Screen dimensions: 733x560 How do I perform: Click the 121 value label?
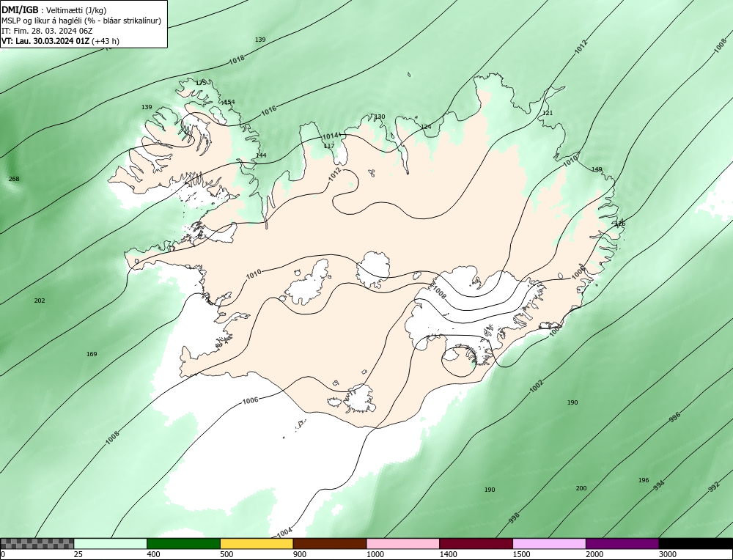pyautogui.click(x=548, y=113)
